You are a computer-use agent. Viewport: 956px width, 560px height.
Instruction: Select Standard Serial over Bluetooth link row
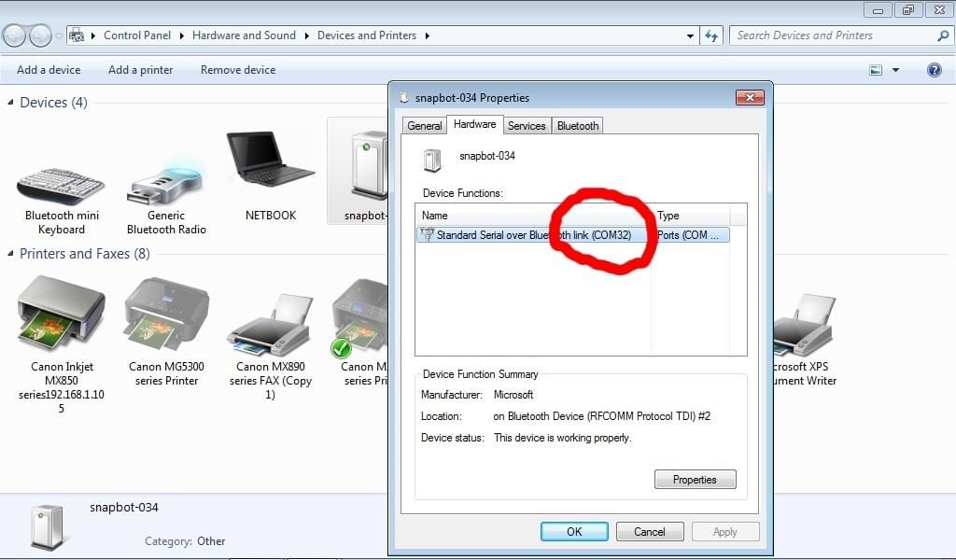point(572,234)
